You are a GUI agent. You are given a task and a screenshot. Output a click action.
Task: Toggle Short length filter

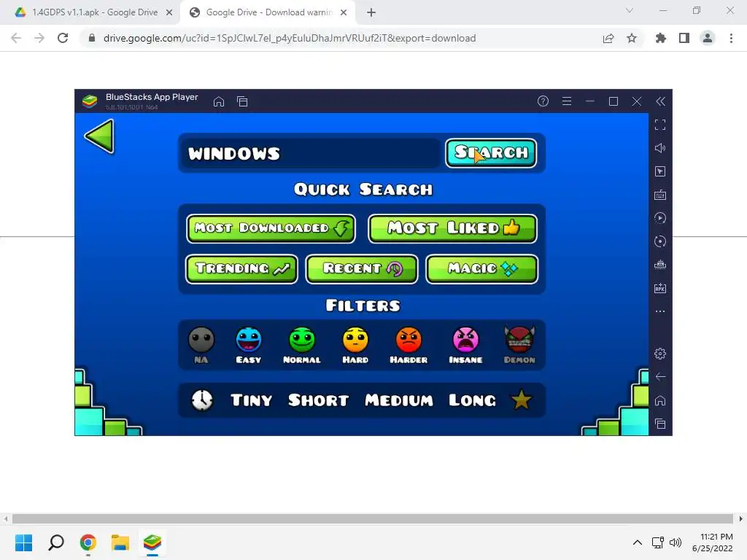(x=318, y=400)
